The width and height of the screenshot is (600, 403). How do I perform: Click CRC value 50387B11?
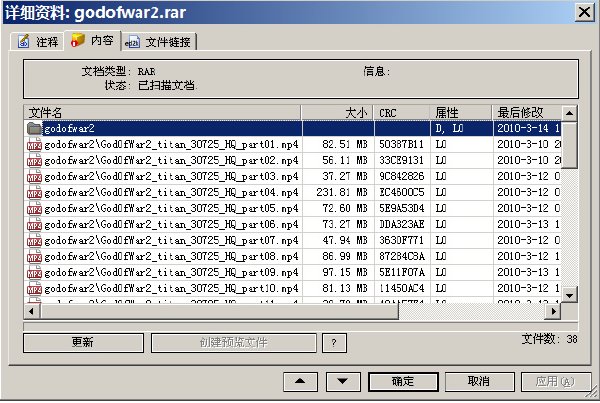(401, 145)
